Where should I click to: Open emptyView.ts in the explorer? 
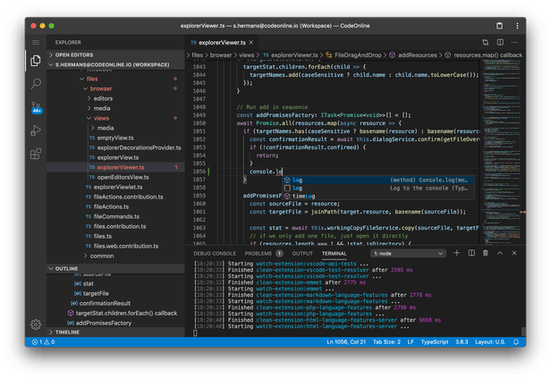tap(115, 138)
